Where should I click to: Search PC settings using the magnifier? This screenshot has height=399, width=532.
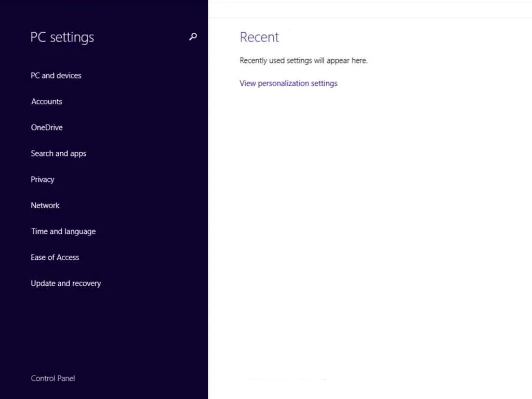coord(193,37)
